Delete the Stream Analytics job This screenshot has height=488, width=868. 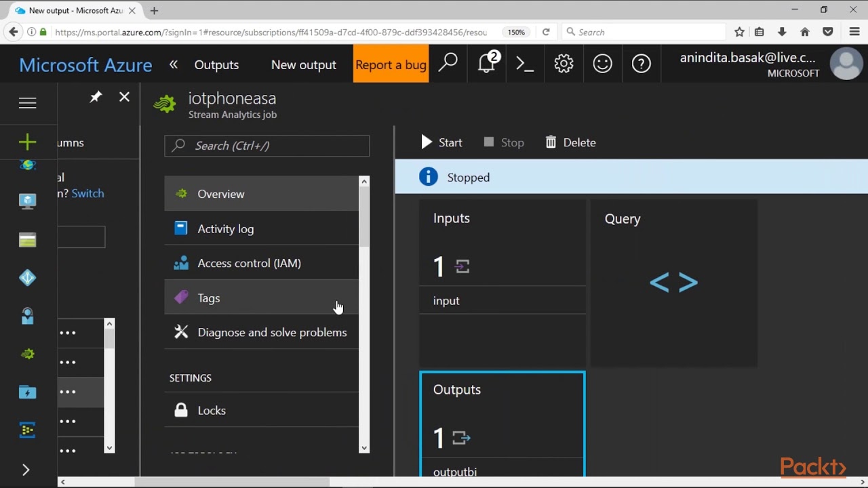tap(571, 142)
